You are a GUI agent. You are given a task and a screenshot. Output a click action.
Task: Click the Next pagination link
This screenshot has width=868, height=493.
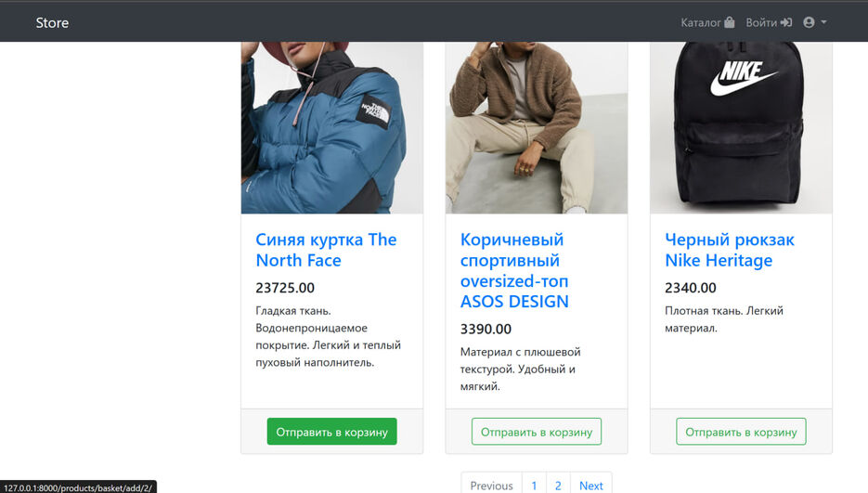(x=590, y=486)
